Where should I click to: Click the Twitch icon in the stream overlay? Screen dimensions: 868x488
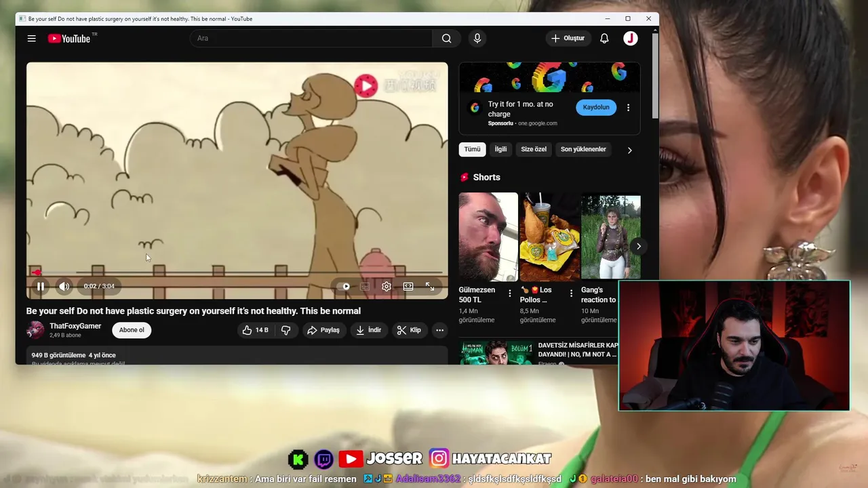click(323, 459)
